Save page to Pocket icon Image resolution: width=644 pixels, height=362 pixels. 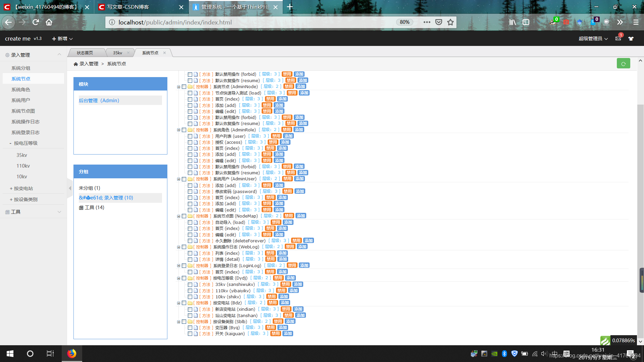[438, 22]
